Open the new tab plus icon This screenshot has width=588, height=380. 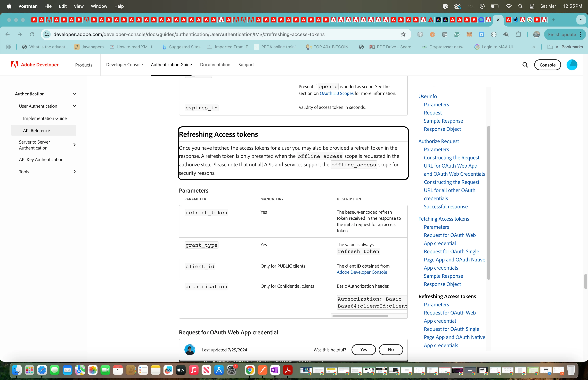pos(553,20)
